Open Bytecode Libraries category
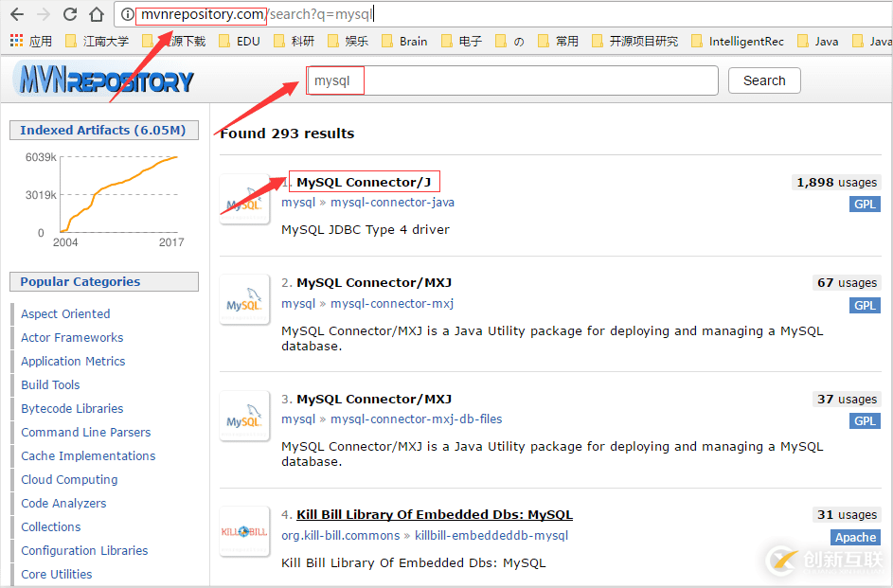This screenshot has height=588, width=893. pyautogui.click(x=72, y=409)
